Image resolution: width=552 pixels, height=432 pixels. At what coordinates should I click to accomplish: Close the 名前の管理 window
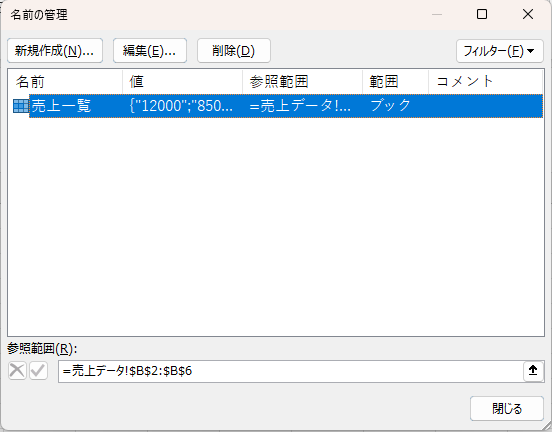point(528,14)
